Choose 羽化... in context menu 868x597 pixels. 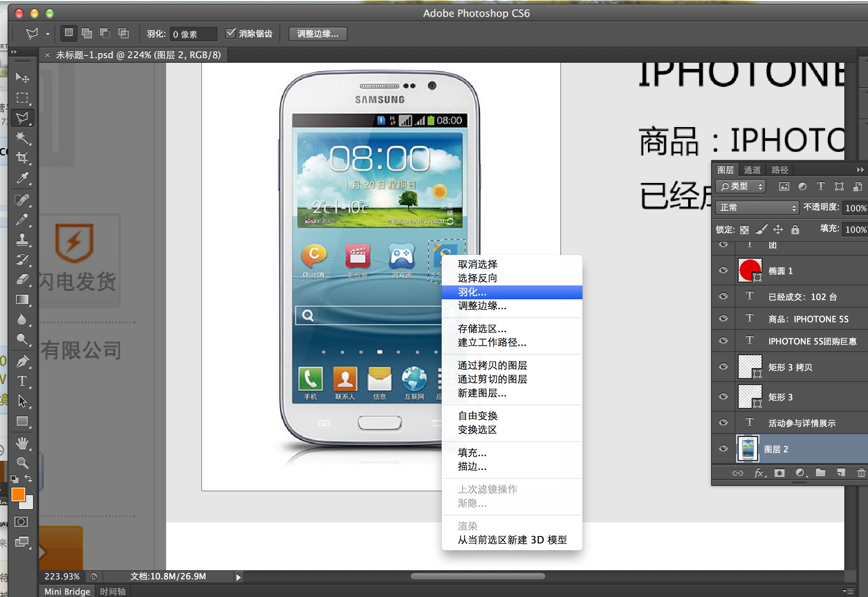(x=512, y=292)
